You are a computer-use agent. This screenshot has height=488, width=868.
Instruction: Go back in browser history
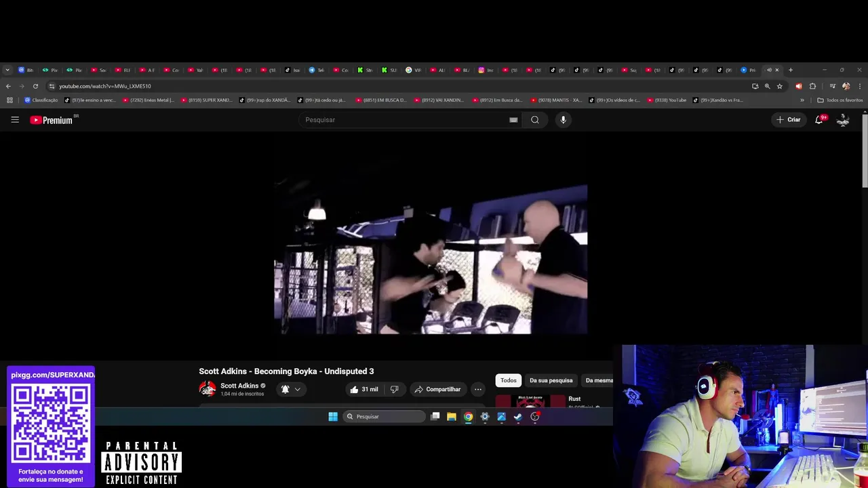tap(8, 86)
